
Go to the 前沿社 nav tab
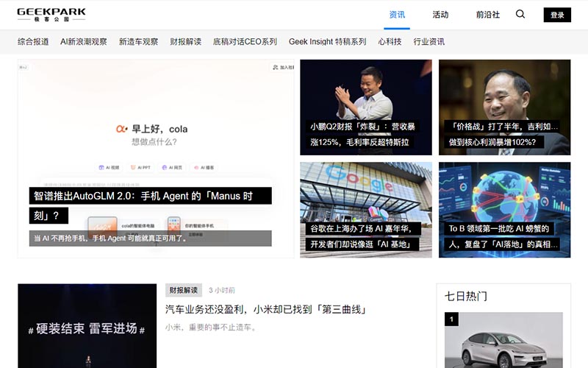(x=487, y=15)
